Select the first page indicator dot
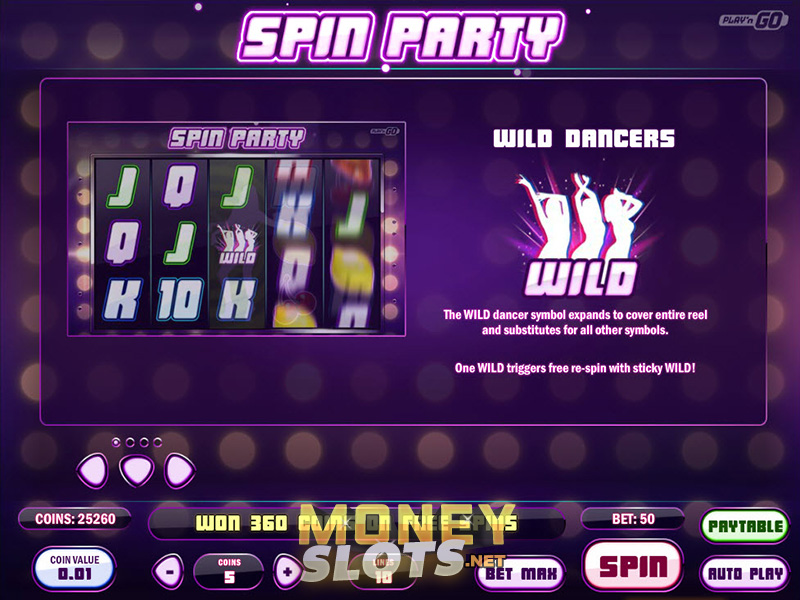The width and height of the screenshot is (800, 600). (116, 442)
